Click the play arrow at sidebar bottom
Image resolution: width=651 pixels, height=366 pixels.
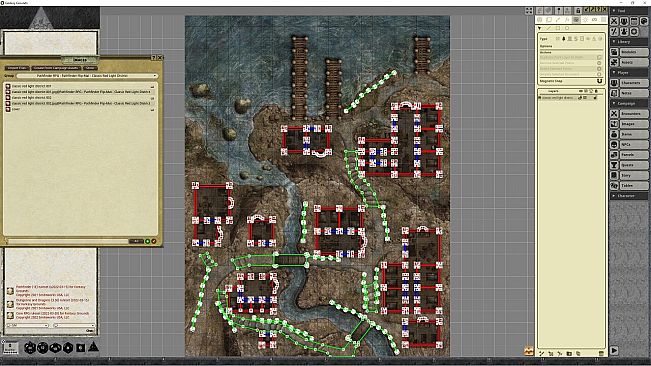(614, 351)
